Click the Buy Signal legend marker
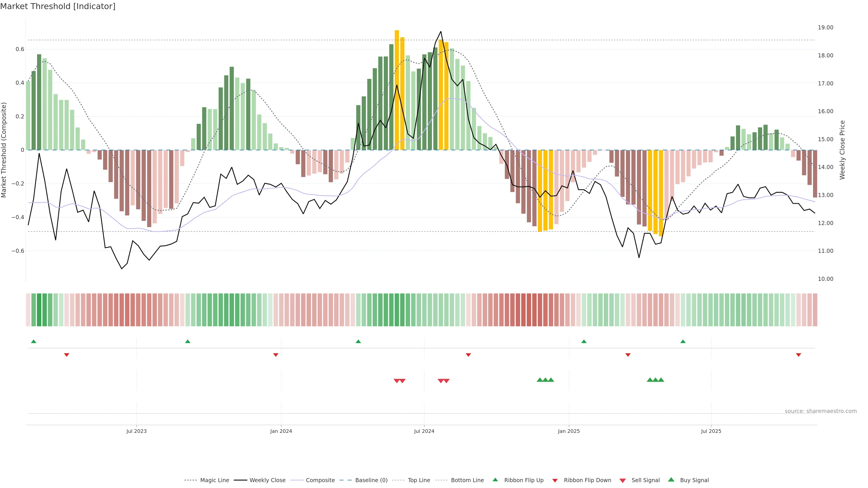The image size is (868, 488). point(671,480)
